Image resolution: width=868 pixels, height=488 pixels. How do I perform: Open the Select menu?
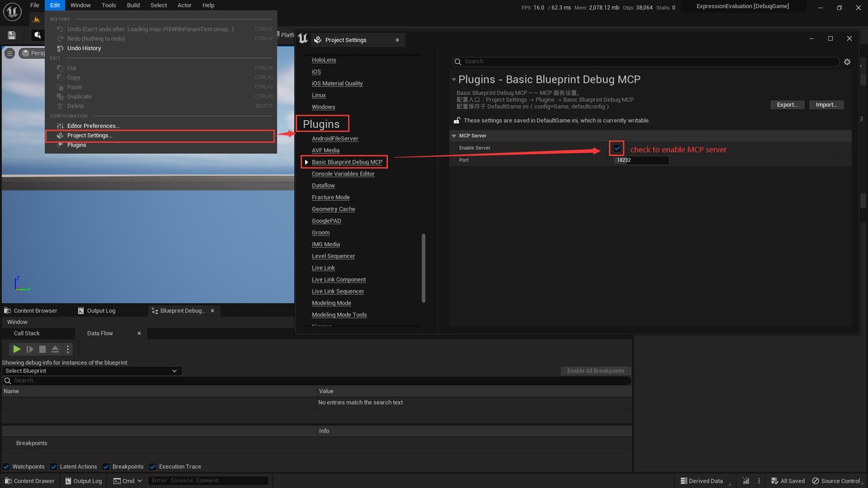[159, 5]
